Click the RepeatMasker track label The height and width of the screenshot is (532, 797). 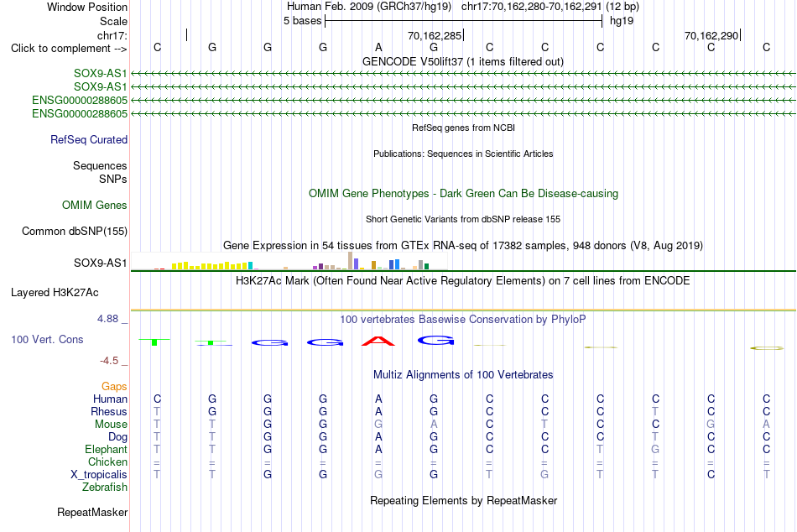coord(92,512)
